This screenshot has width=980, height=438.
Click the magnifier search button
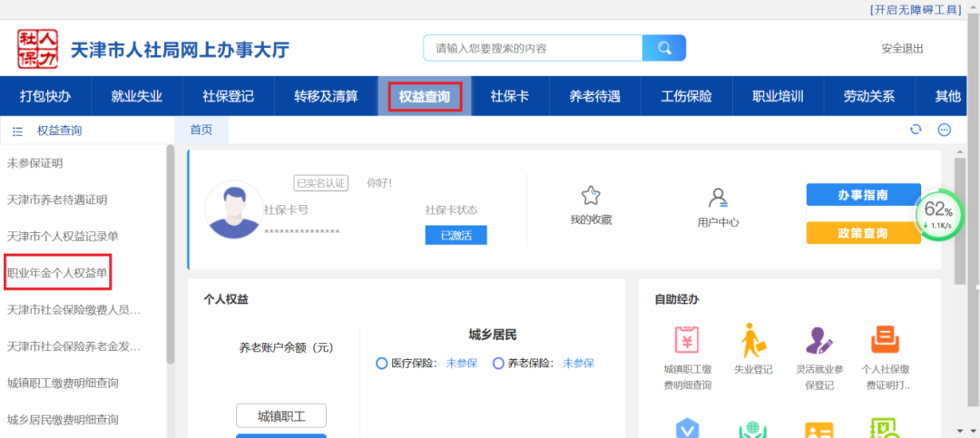[x=664, y=48]
